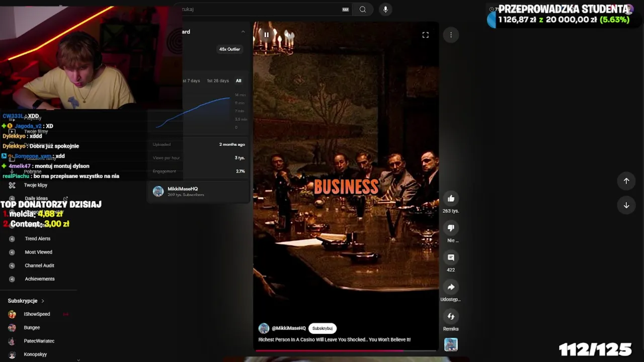Pause the playing Short
Image resolution: width=644 pixels, height=362 pixels.
[266, 35]
